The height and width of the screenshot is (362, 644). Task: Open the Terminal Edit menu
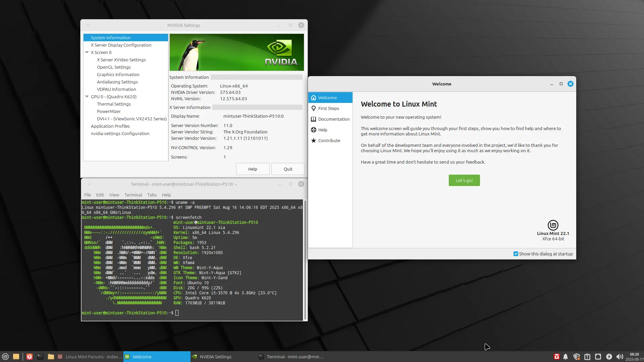point(100,195)
